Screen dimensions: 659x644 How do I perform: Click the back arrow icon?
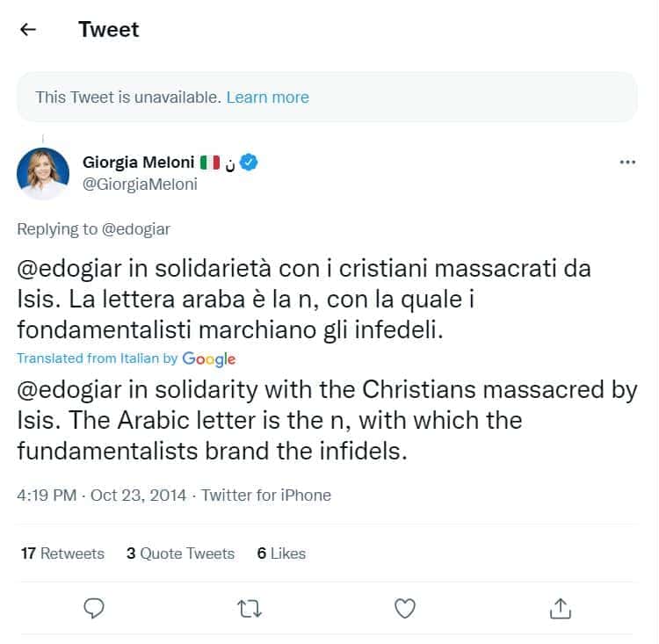[28, 29]
